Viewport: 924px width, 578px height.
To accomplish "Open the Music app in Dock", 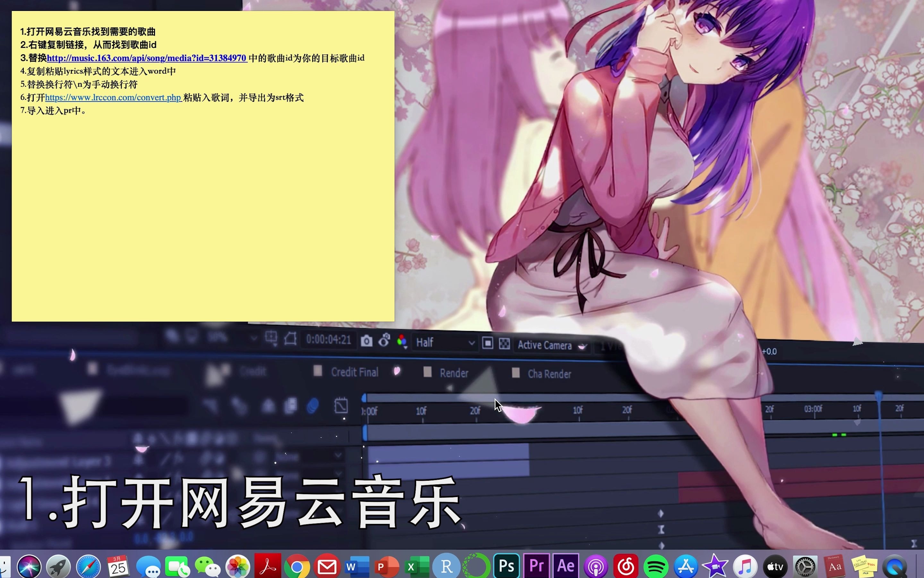I will click(745, 566).
